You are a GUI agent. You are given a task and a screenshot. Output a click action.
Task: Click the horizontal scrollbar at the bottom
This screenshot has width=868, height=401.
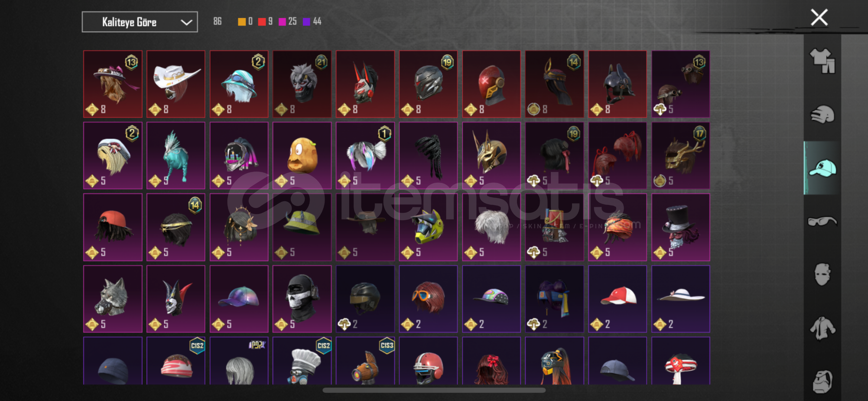pos(434,390)
